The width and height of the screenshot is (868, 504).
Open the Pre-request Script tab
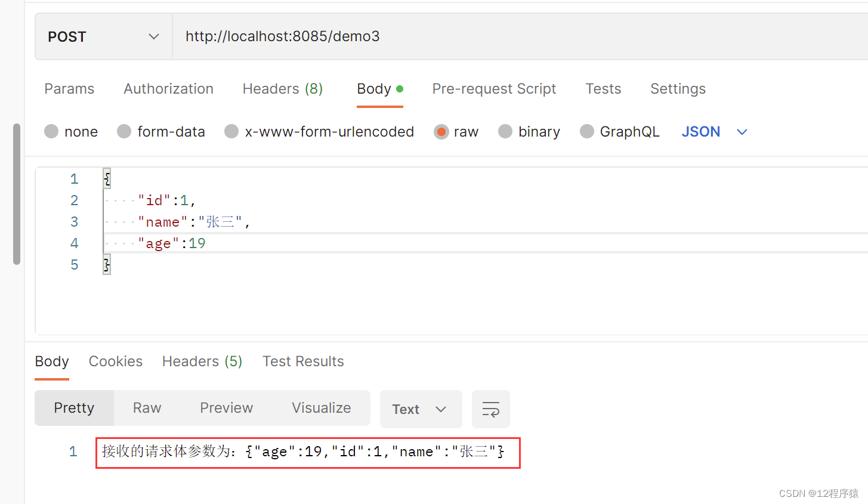(494, 89)
